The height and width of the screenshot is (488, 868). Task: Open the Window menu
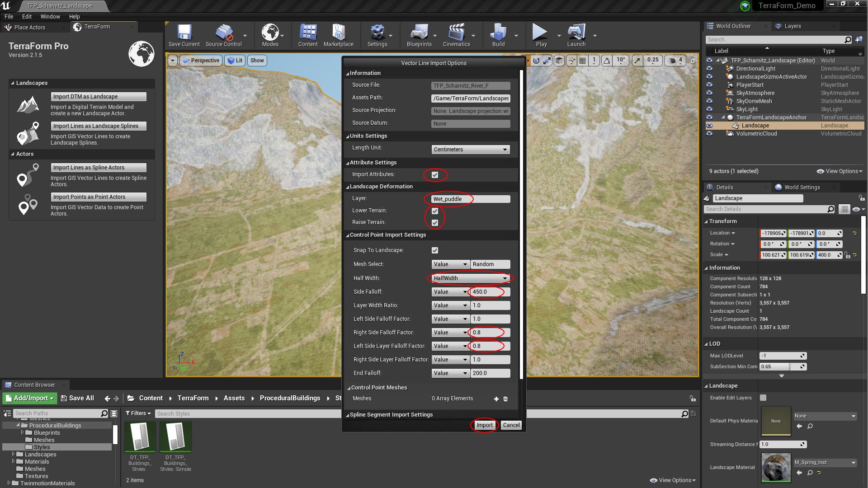pos(50,16)
